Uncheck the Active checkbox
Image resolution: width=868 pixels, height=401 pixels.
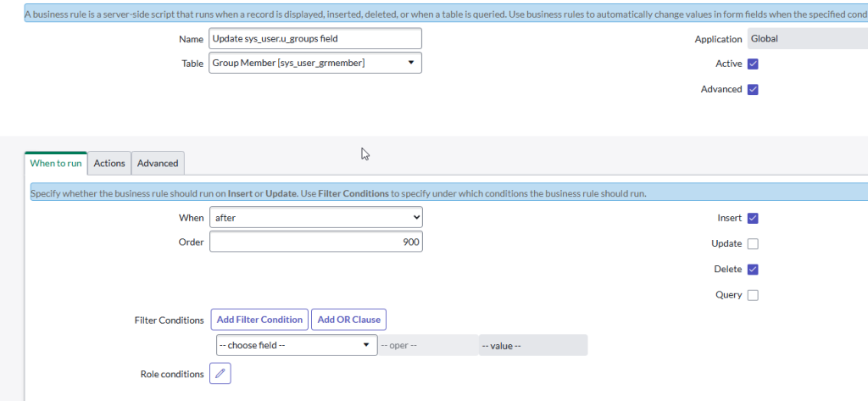pyautogui.click(x=753, y=64)
